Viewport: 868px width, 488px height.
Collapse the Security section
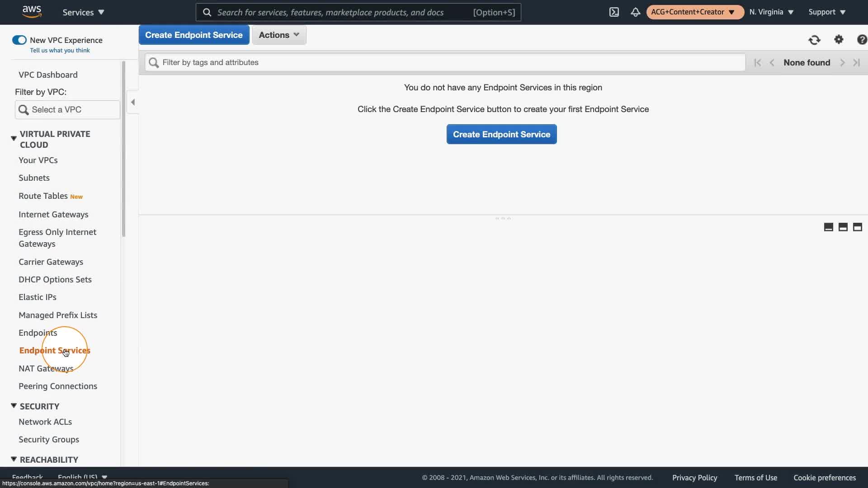pyautogui.click(x=14, y=406)
